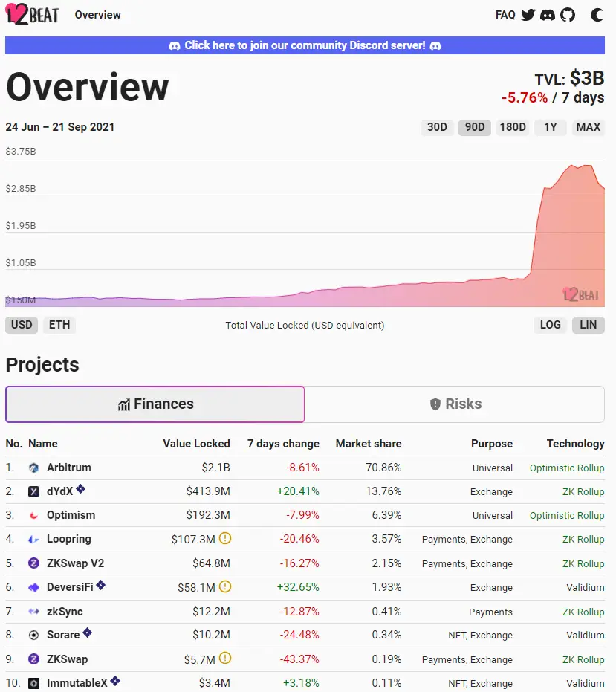Open the ImmutableX project name
This screenshot has width=616, height=692.
coord(77,683)
